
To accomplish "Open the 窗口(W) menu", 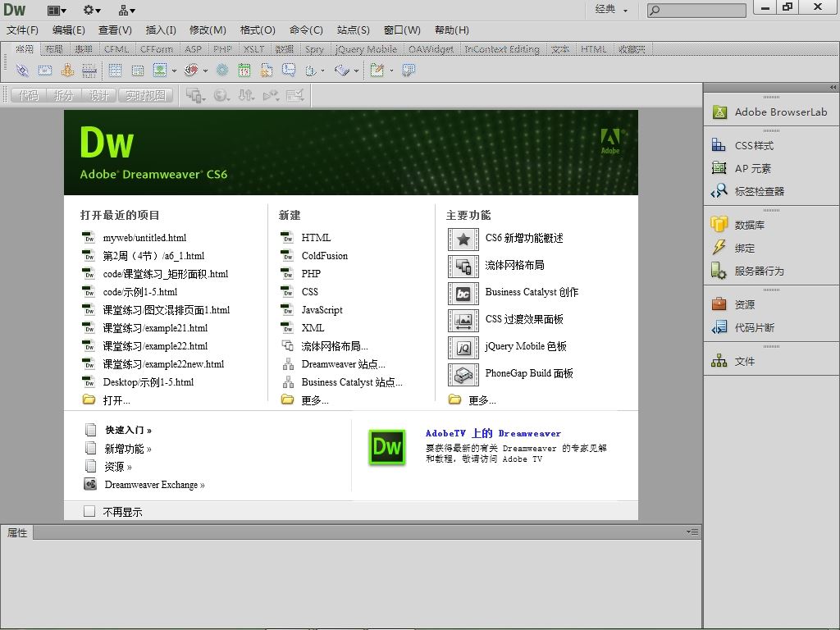I will (402, 30).
